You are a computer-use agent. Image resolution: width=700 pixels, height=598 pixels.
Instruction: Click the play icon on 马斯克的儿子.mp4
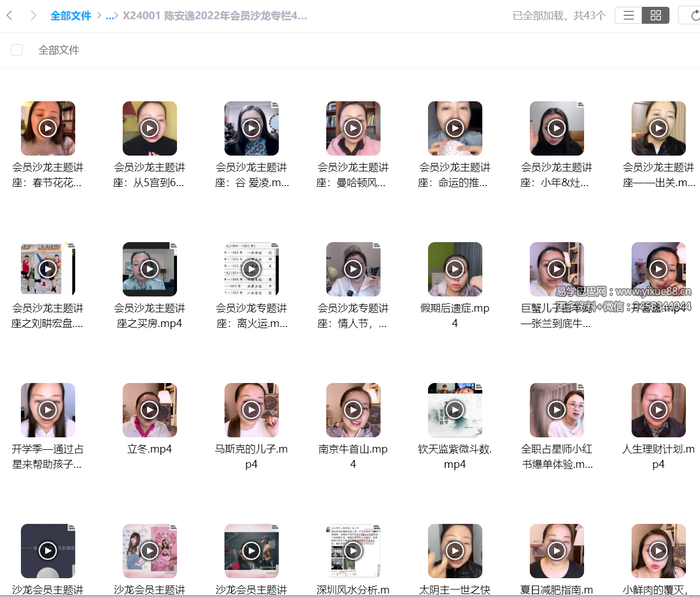[251, 410]
